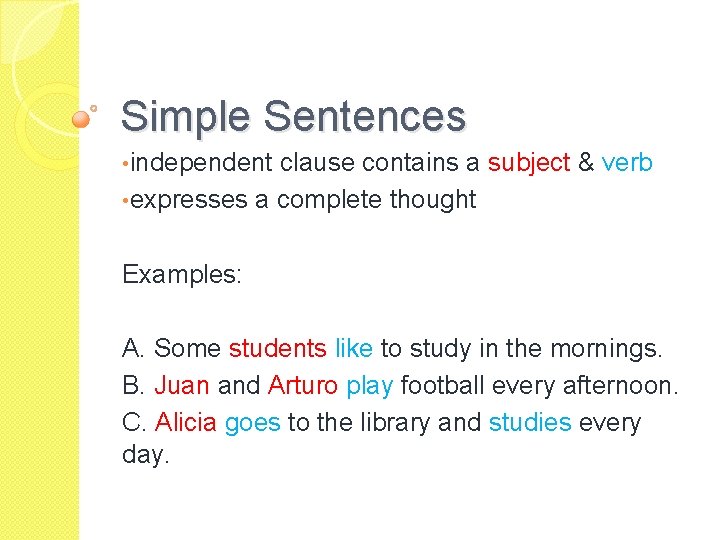Viewport: 720px width, 540px height.
Task: Click the "Examples:" heading
Action: point(181,274)
